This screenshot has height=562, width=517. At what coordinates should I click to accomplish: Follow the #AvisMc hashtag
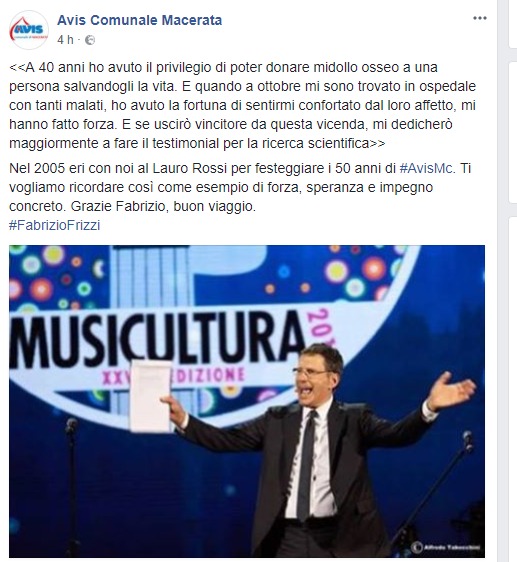pos(427,168)
